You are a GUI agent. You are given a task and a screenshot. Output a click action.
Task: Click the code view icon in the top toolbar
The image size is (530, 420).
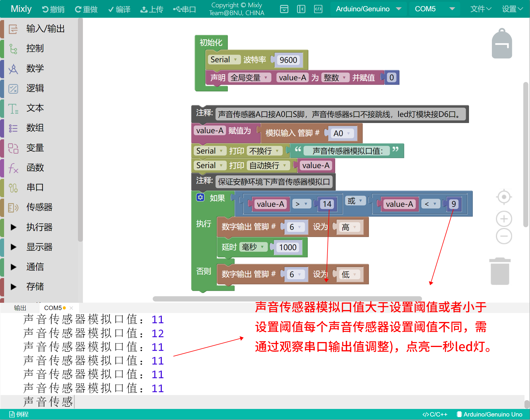318,9
